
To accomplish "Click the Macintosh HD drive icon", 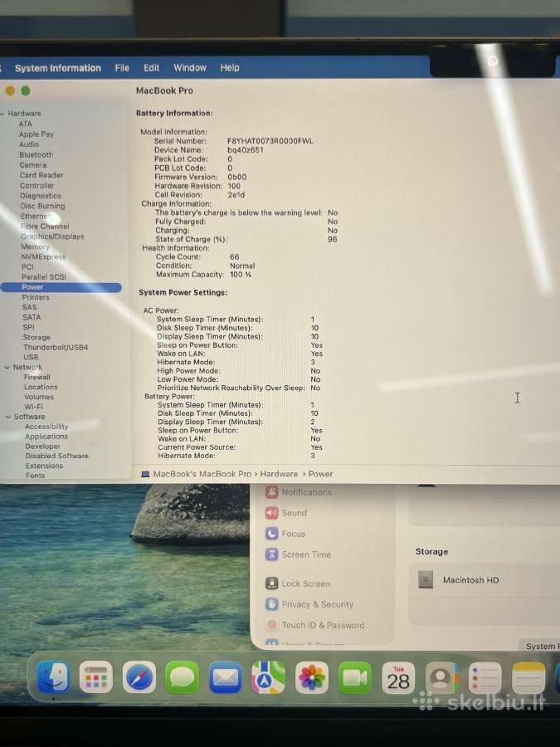I will pos(426,580).
